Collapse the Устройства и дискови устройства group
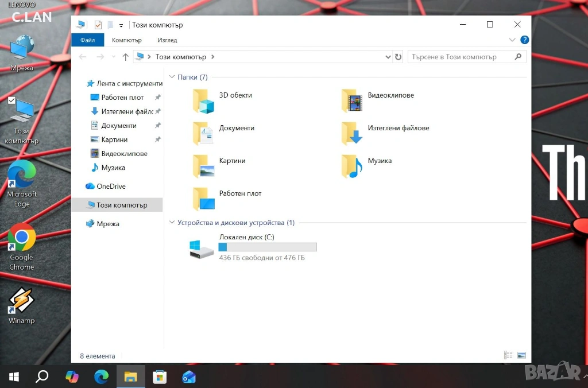The width and height of the screenshot is (588, 388). 172,223
